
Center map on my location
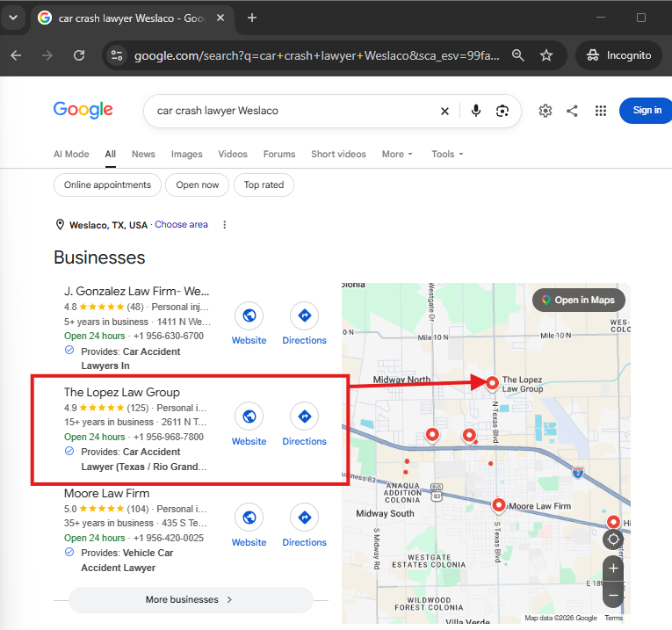coord(613,539)
